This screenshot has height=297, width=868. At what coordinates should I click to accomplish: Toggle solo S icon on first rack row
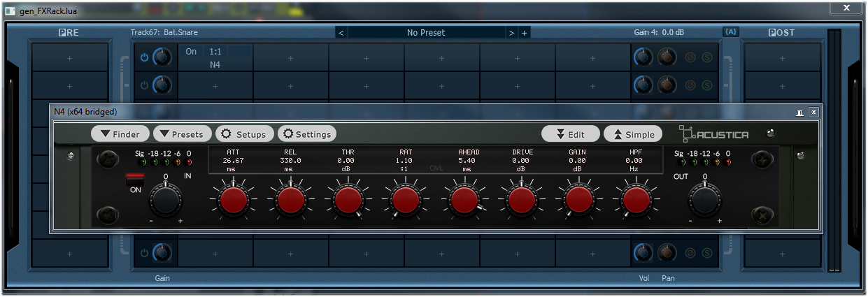(x=706, y=57)
